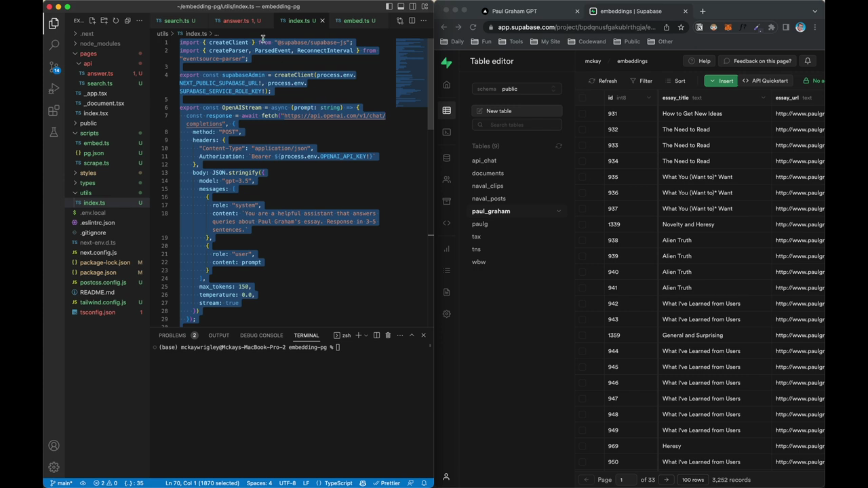Click the green Insert button

[721, 81]
